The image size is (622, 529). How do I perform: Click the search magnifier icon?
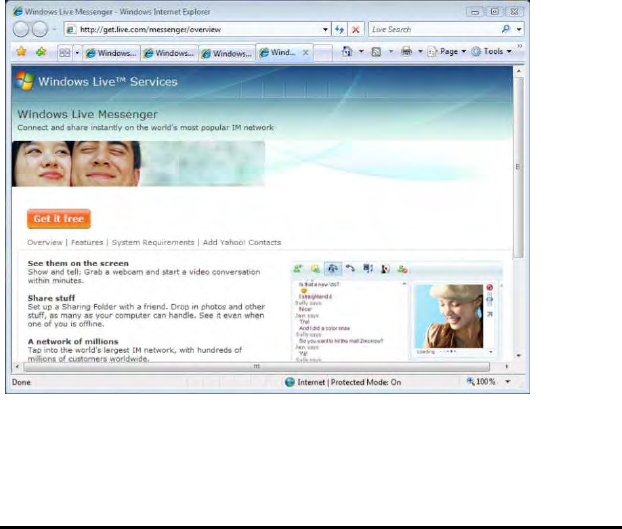click(x=506, y=29)
